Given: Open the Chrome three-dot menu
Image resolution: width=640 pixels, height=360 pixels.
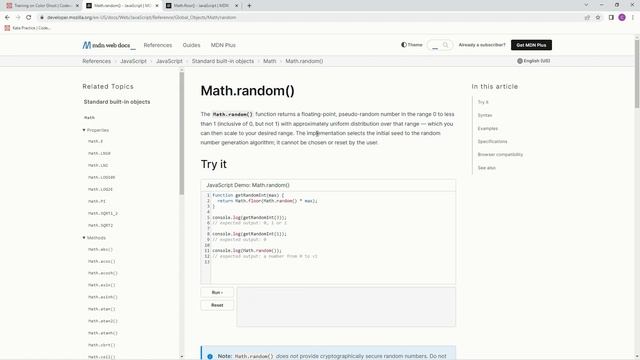Looking at the screenshot, I should click(x=633, y=18).
